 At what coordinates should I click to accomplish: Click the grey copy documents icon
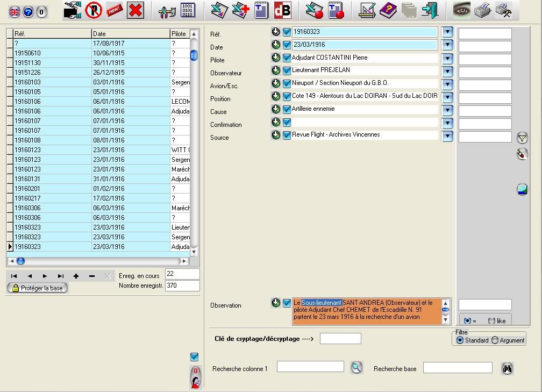coord(409,10)
